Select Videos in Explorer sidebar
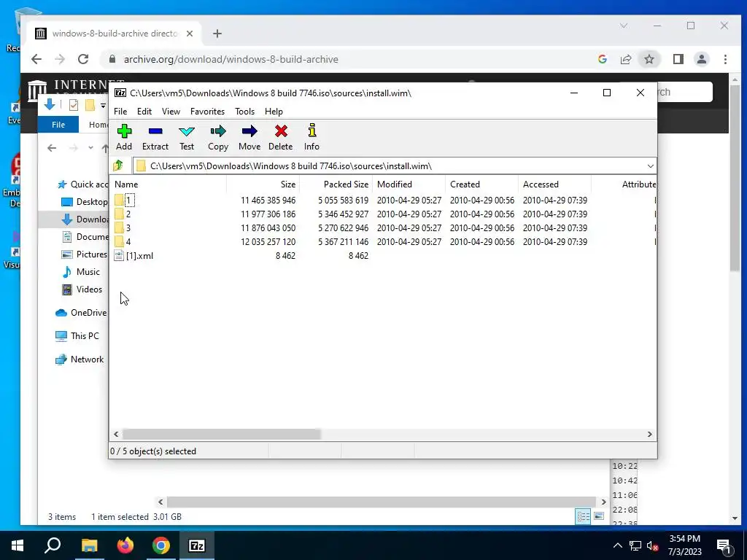747x560 pixels. (82, 289)
